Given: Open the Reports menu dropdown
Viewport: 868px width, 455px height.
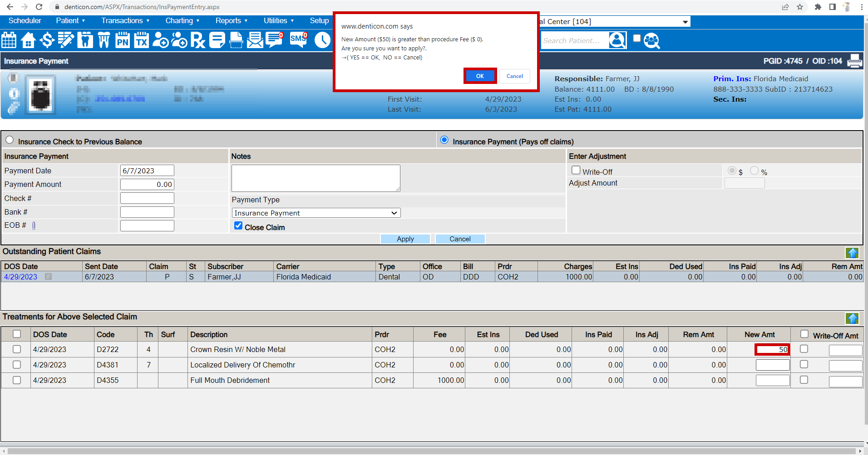Looking at the screenshot, I should click(x=232, y=21).
